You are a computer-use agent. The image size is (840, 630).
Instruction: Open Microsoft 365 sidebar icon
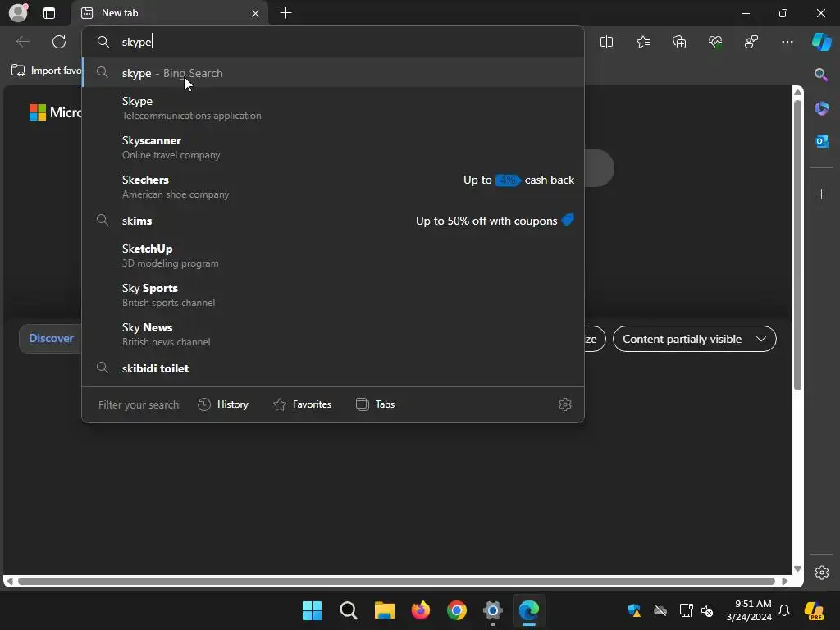click(x=822, y=108)
